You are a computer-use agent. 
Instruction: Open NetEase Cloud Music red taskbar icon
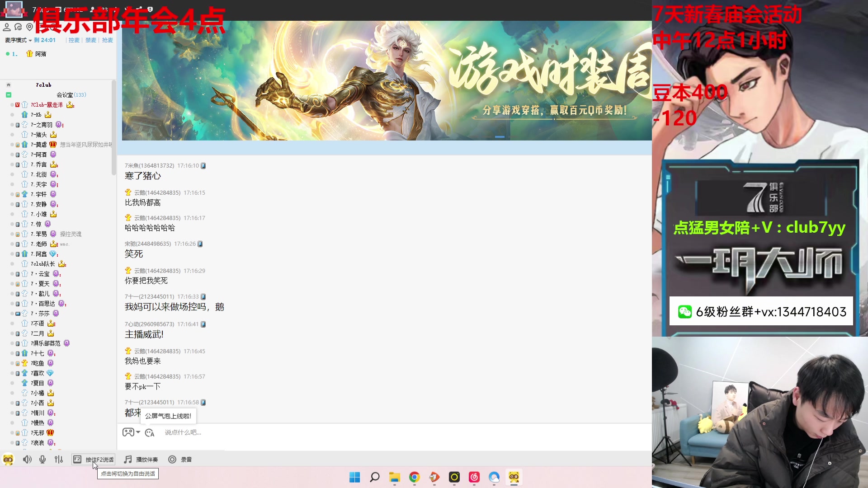(x=474, y=477)
